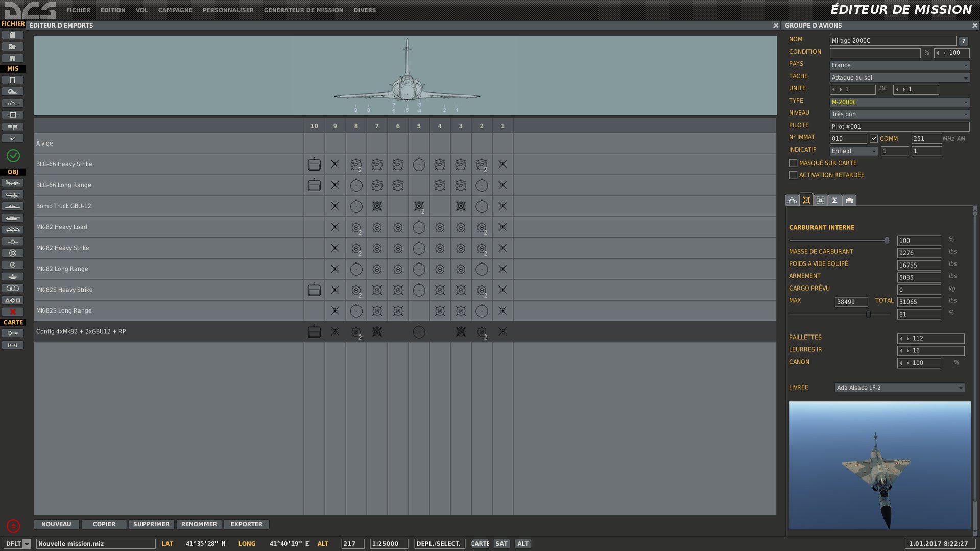
Task: Click the Mirage livery preview thumbnail
Action: (879, 465)
